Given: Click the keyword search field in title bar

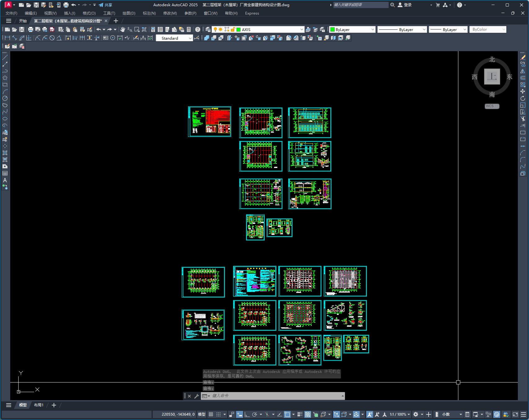Looking at the screenshot, I should pyautogui.click(x=361, y=5).
